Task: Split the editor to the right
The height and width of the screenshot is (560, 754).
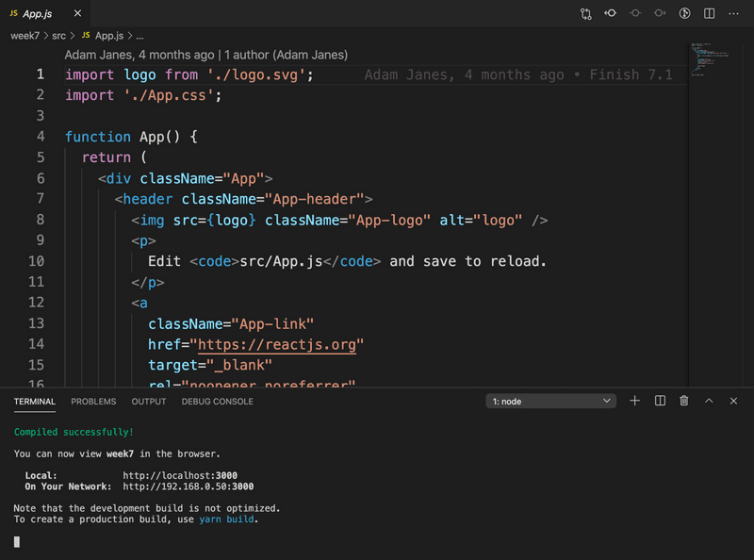Action: click(709, 14)
